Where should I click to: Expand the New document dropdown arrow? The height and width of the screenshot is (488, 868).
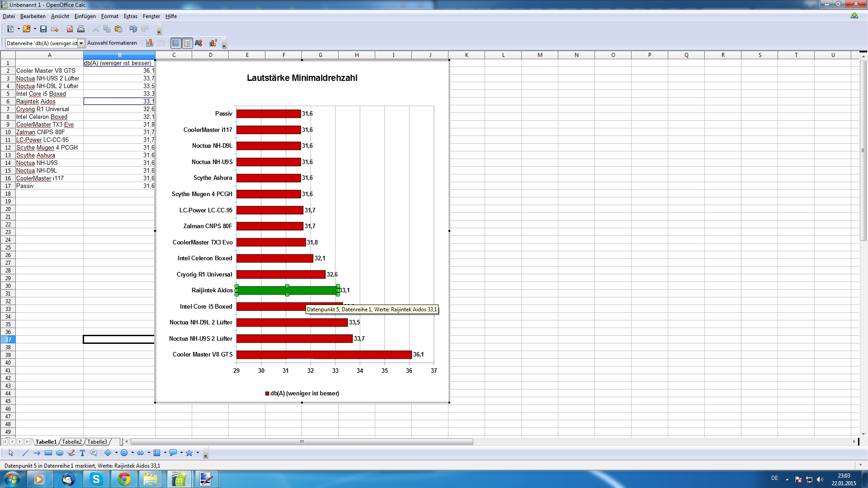(19, 29)
